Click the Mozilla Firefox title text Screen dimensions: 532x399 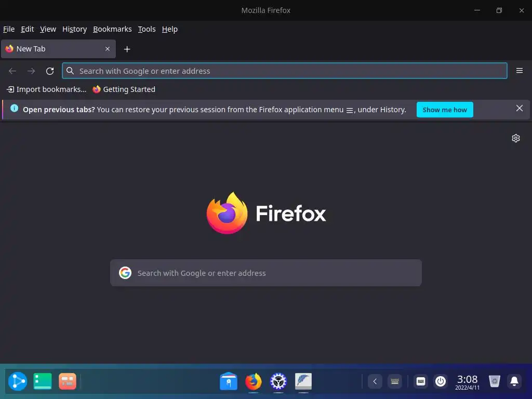pos(266,10)
